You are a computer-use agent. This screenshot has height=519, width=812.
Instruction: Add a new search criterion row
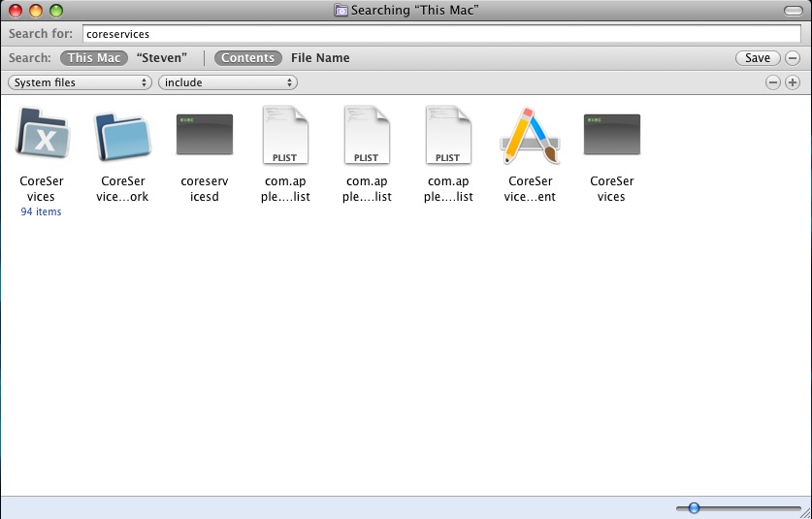793,82
